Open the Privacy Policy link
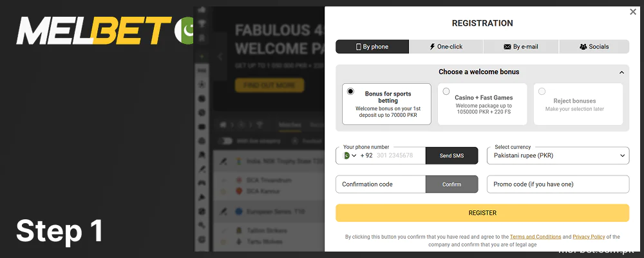This screenshot has width=644, height=258. pyautogui.click(x=589, y=237)
